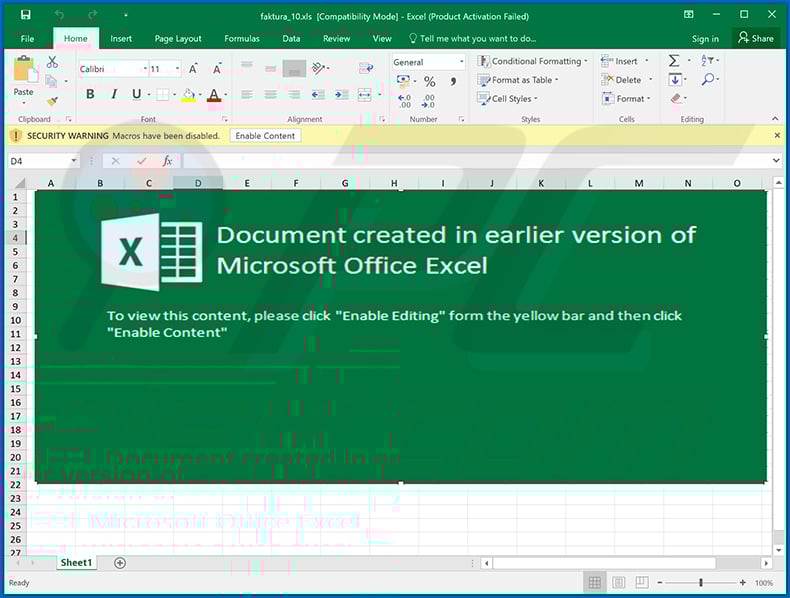Open the Fill Color dropdown arrow
The width and height of the screenshot is (790, 598).
click(x=201, y=95)
